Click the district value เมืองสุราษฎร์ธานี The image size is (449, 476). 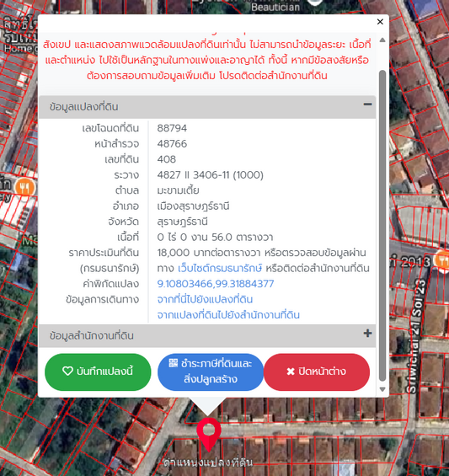click(x=194, y=206)
